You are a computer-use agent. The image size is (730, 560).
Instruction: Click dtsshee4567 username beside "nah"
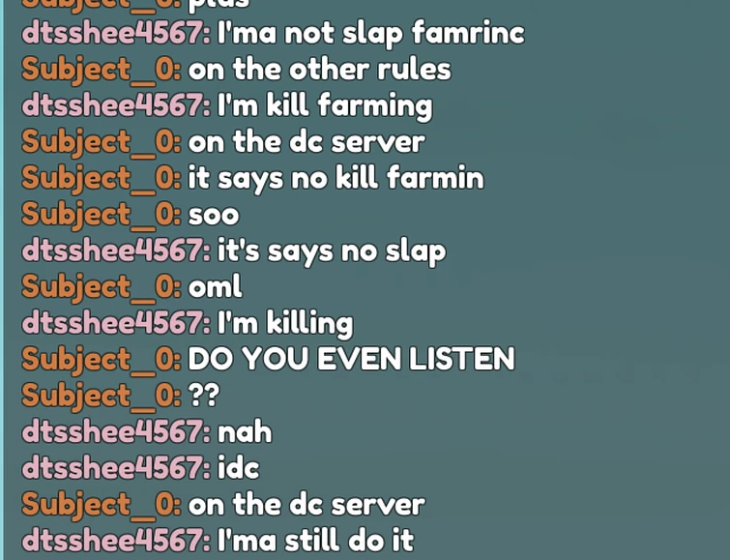116,432
